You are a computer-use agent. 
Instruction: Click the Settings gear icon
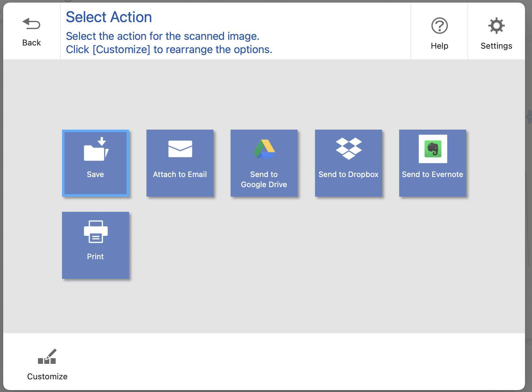coord(496,26)
